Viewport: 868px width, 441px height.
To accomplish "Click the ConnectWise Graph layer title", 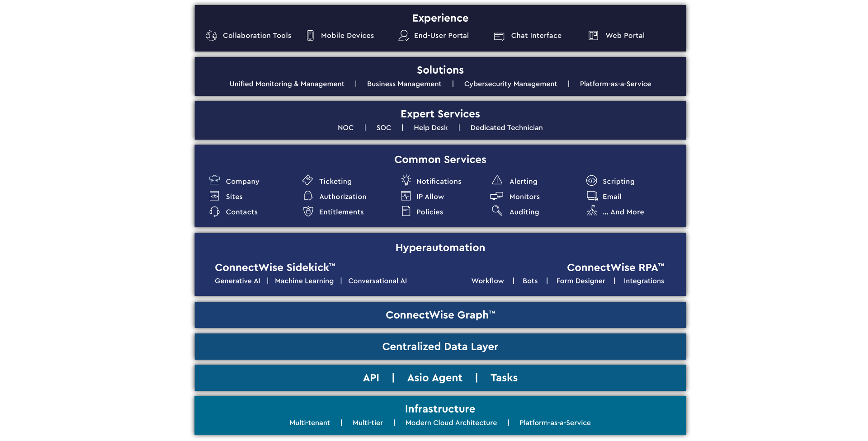I will pos(440,315).
